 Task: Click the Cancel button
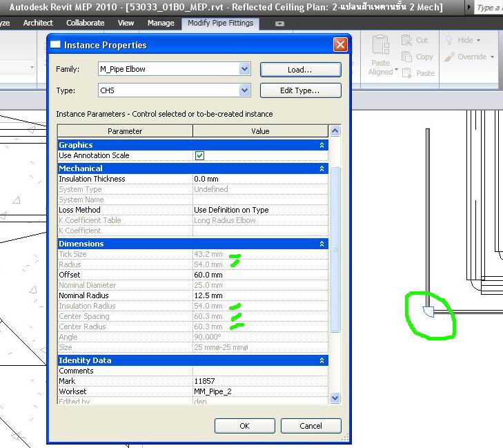311,426
